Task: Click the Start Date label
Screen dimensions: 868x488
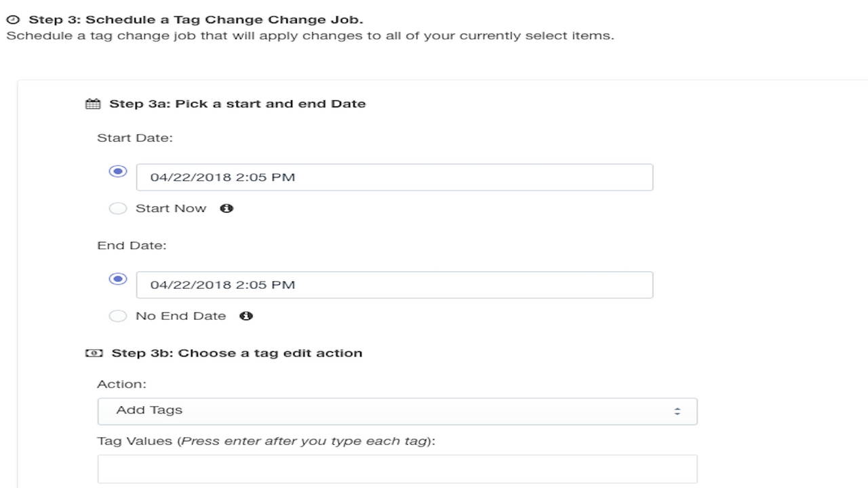Action: [x=134, y=138]
